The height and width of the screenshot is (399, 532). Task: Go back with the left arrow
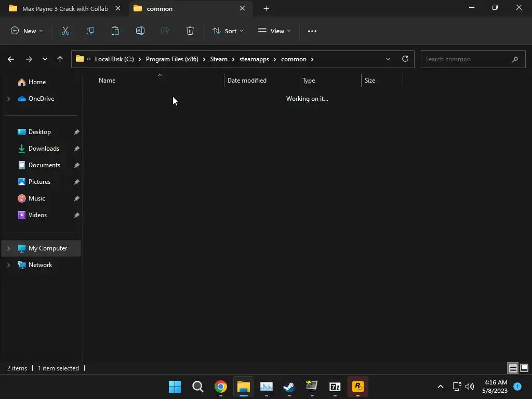(x=11, y=59)
